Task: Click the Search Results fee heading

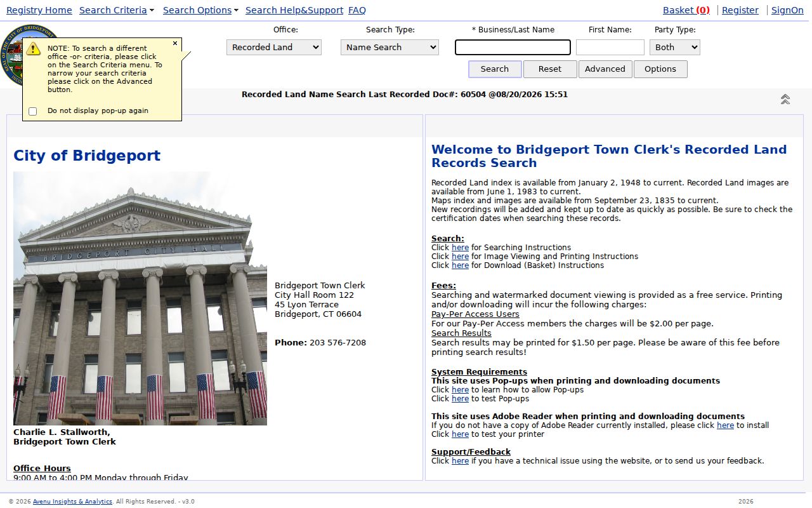Action: (461, 333)
